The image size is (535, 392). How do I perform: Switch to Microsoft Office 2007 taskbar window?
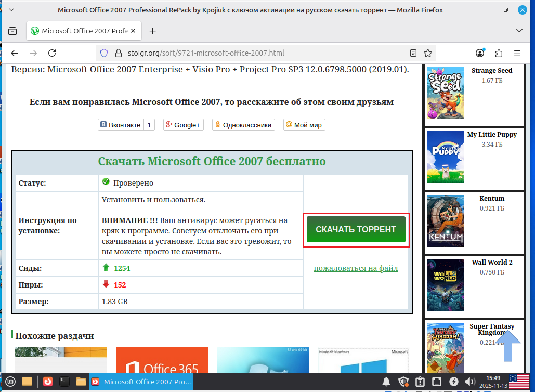pyautogui.click(x=141, y=382)
